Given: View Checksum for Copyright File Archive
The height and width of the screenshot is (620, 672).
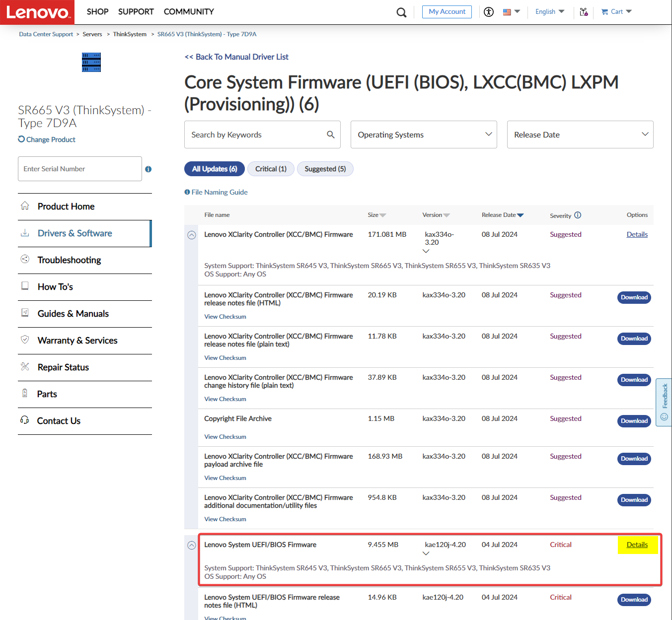Looking at the screenshot, I should coord(225,437).
